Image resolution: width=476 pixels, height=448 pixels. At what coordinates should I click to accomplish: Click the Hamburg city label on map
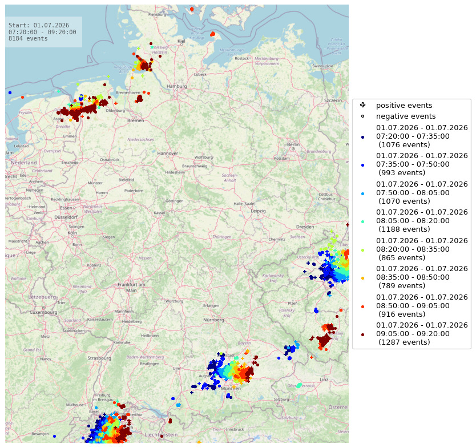[177, 86]
